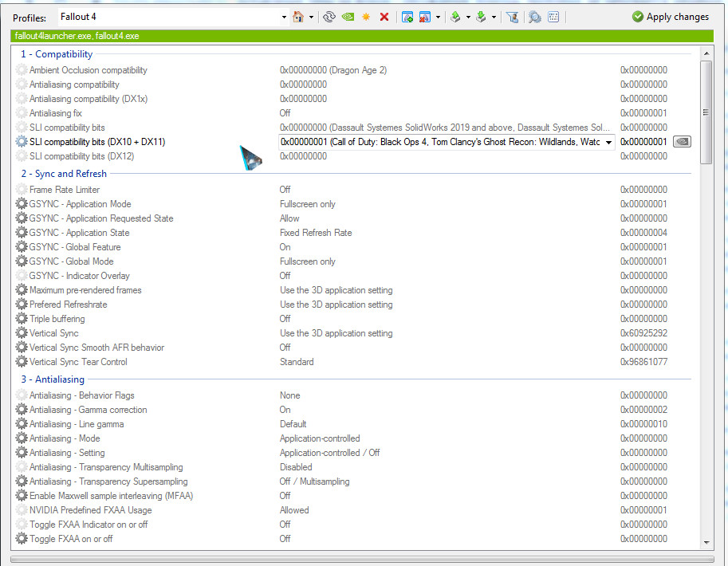Select Antialiasing - Transparency Multisampling row

pos(353,467)
